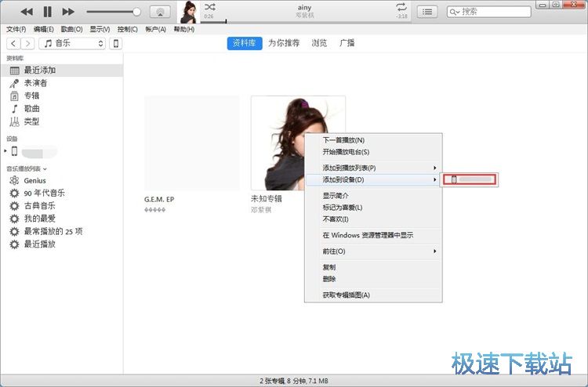
Task: Expand the device tree in sidebar
Action: click(6, 151)
